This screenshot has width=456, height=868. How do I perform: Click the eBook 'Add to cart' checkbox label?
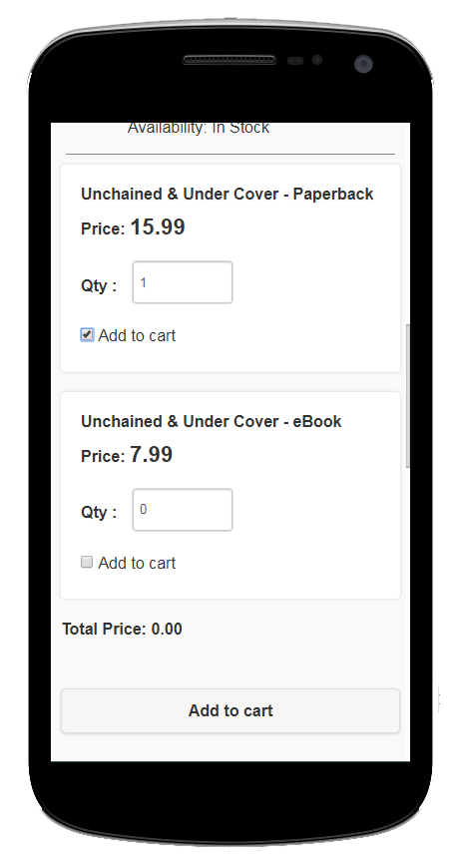(137, 563)
